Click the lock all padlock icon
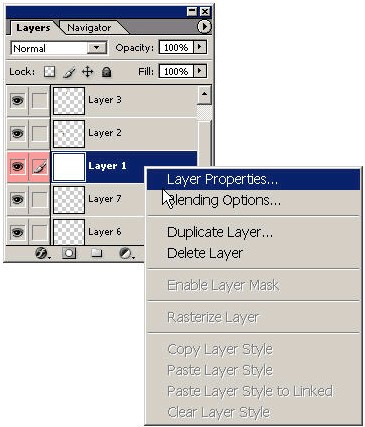The width and height of the screenshot is (365, 427). [106, 72]
